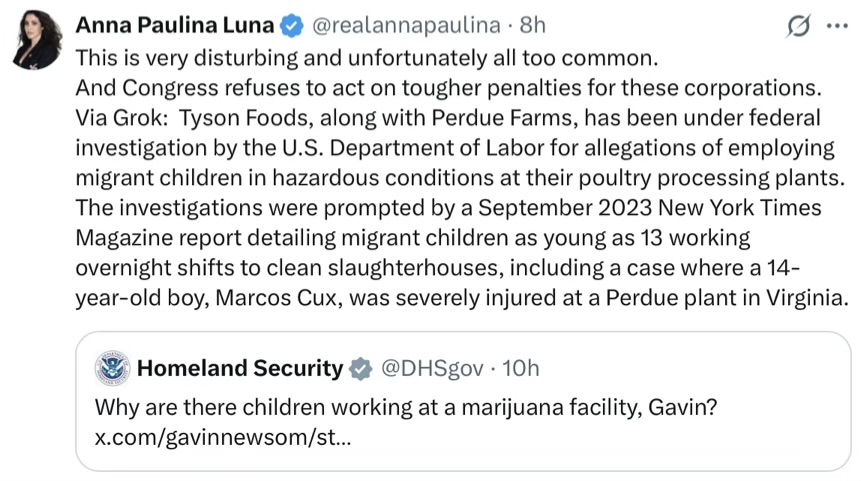Image resolution: width=861 pixels, height=481 pixels.
Task: Open the quoted post text 'Why are there children working'
Action: coord(406,408)
